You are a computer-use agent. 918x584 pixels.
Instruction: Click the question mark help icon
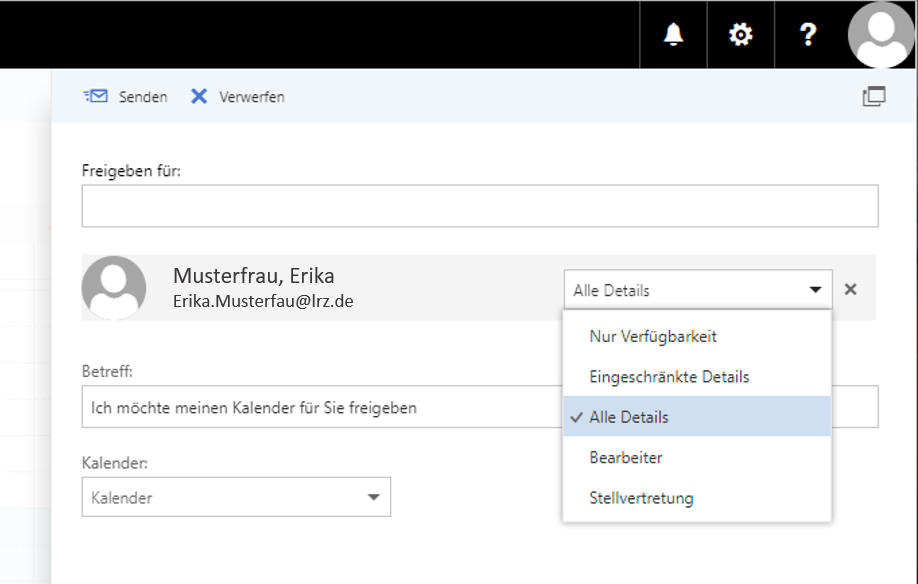[808, 35]
